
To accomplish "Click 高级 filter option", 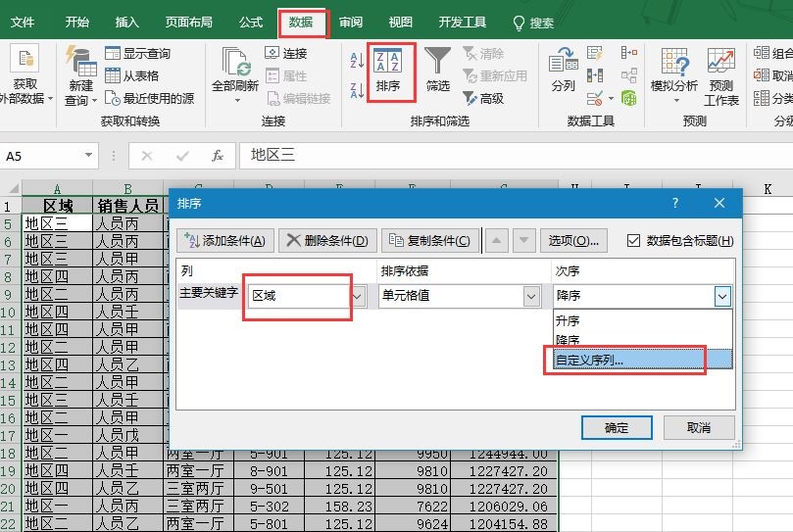I will pos(483,98).
